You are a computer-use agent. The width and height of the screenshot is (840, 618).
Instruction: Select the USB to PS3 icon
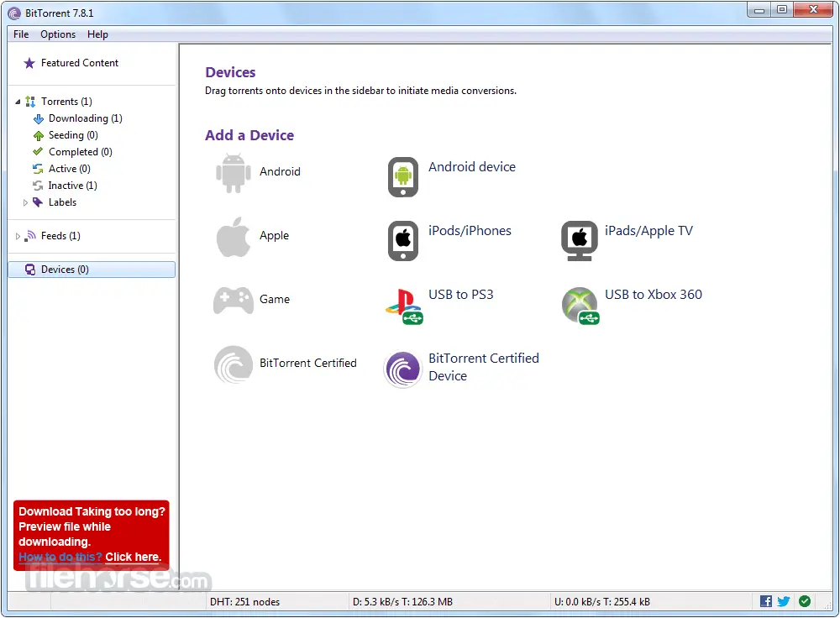pos(403,305)
